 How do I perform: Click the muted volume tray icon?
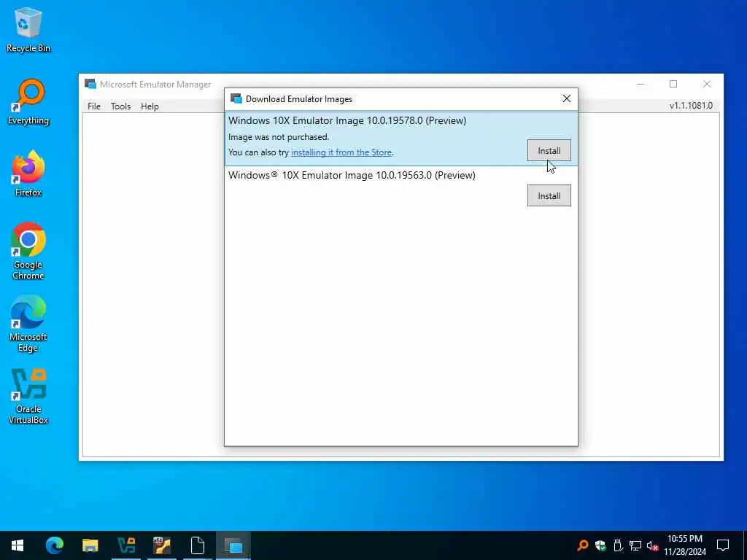(652, 545)
